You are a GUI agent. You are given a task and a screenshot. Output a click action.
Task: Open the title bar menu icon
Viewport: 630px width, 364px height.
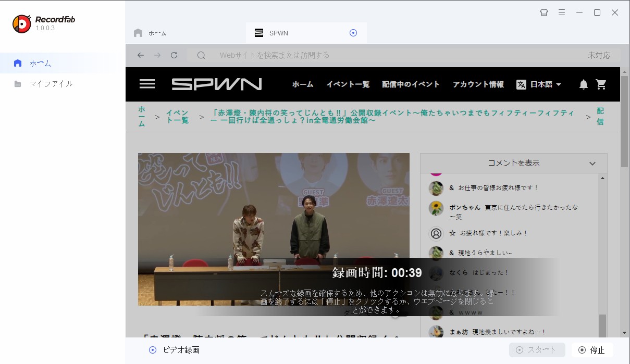tap(562, 12)
